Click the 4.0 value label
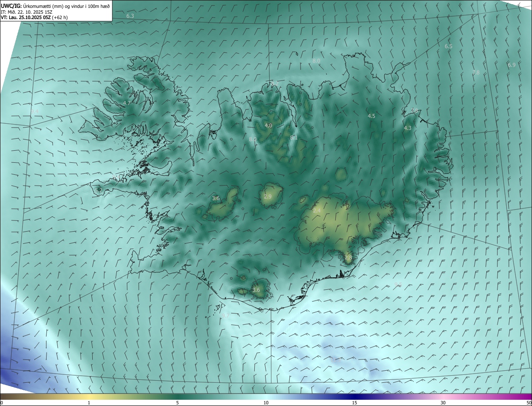The image size is (532, 406). tap(268, 125)
